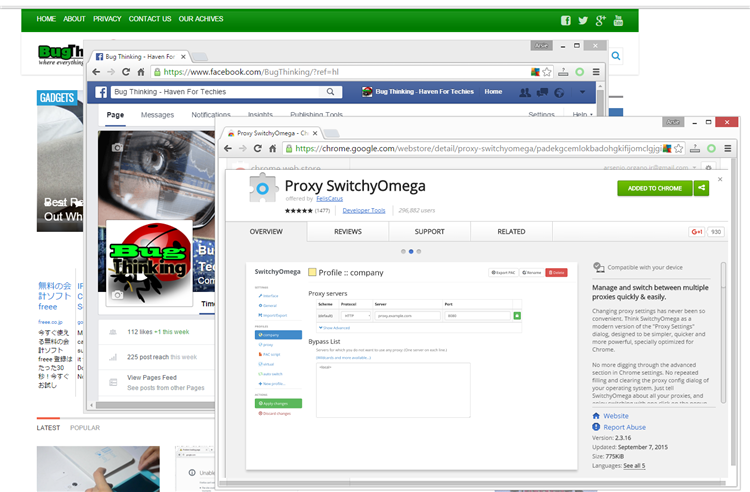The image size is (750, 492).
Task: Open HOME in website green menu
Action: click(46, 19)
